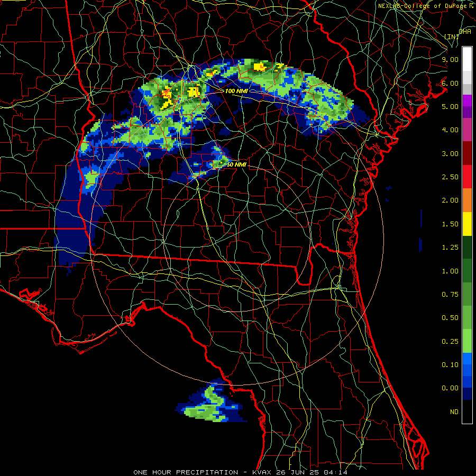Click the yellow 1.50 inch legend swatch
Viewport: 476px width, 476px height.
point(467,224)
